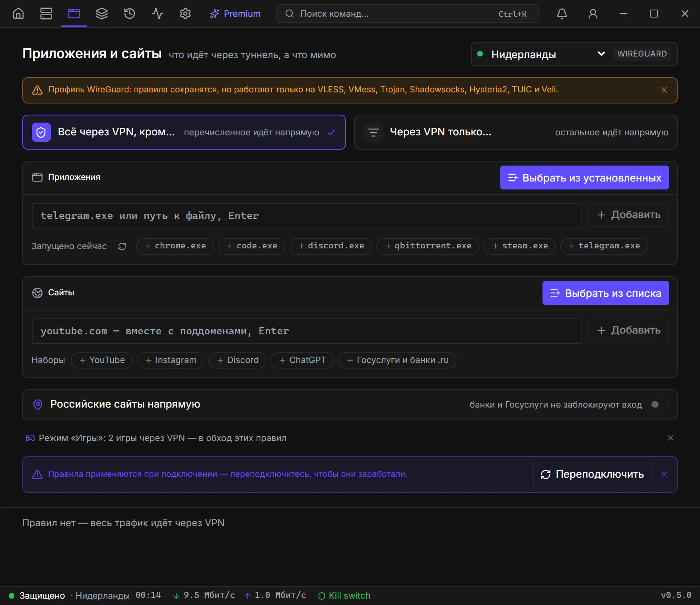Click Добавить next to the site field
This screenshot has width=700, height=605.
pyautogui.click(x=628, y=330)
